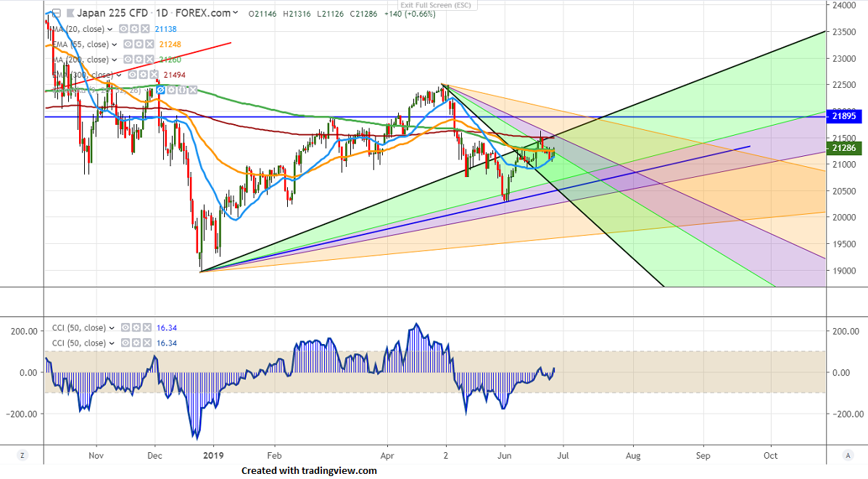This screenshot has width=868, height=479.
Task: Open settings gear for MA (200, close)
Action: (x=139, y=60)
